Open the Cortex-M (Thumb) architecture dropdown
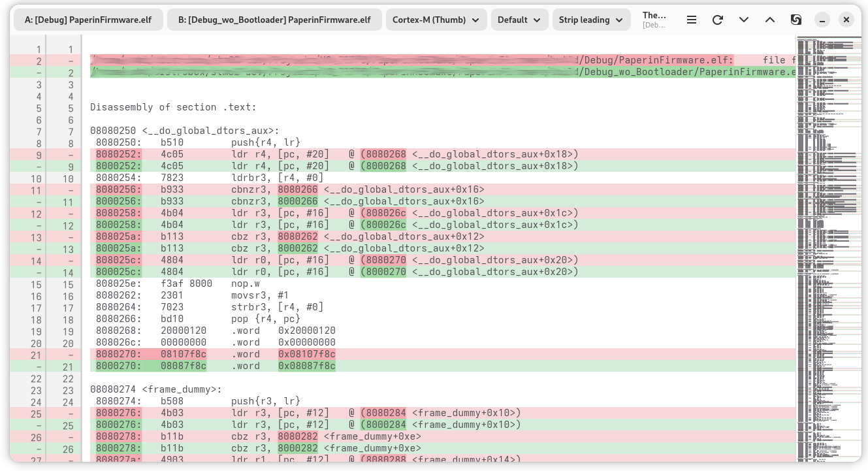This screenshot has width=868, height=471. 436,20
